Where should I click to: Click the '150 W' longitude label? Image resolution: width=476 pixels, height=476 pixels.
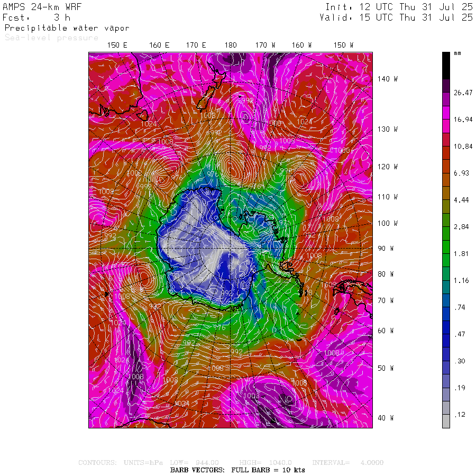coord(344,45)
